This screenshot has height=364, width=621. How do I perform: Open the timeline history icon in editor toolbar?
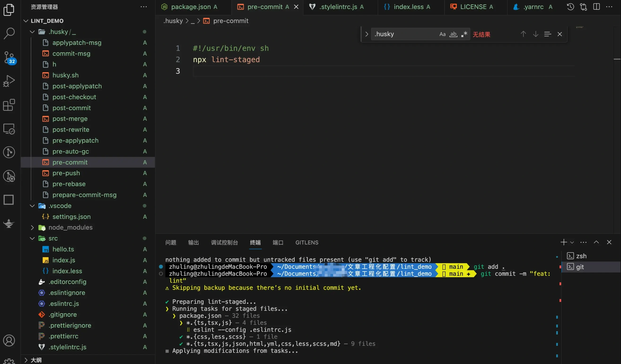[570, 7]
